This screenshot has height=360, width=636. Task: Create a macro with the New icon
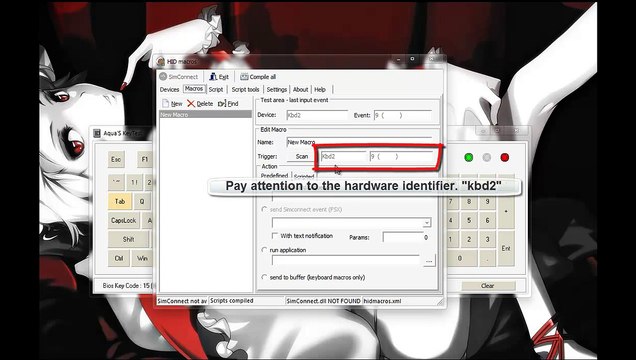click(165, 103)
